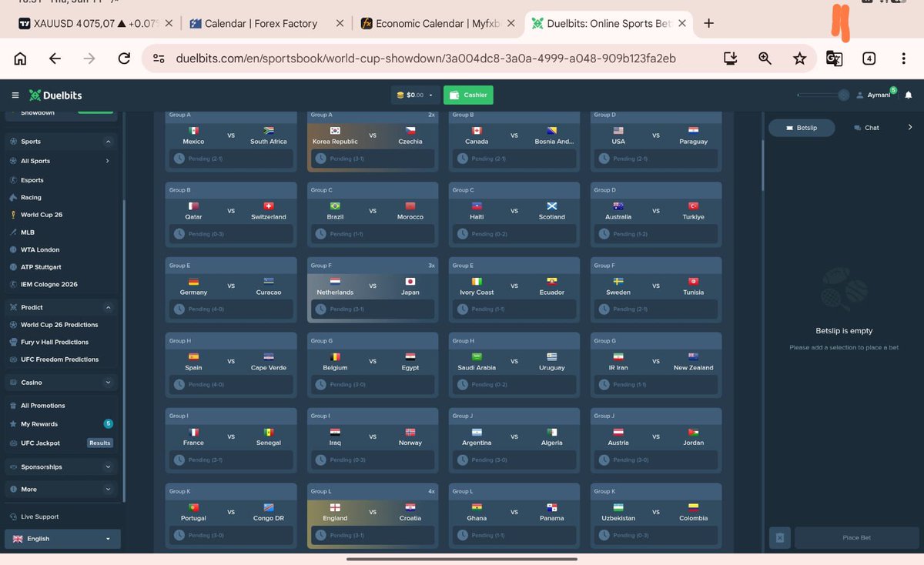This screenshot has height=565, width=924.
Task: Select the Korea Republic flag
Action: [335, 131]
